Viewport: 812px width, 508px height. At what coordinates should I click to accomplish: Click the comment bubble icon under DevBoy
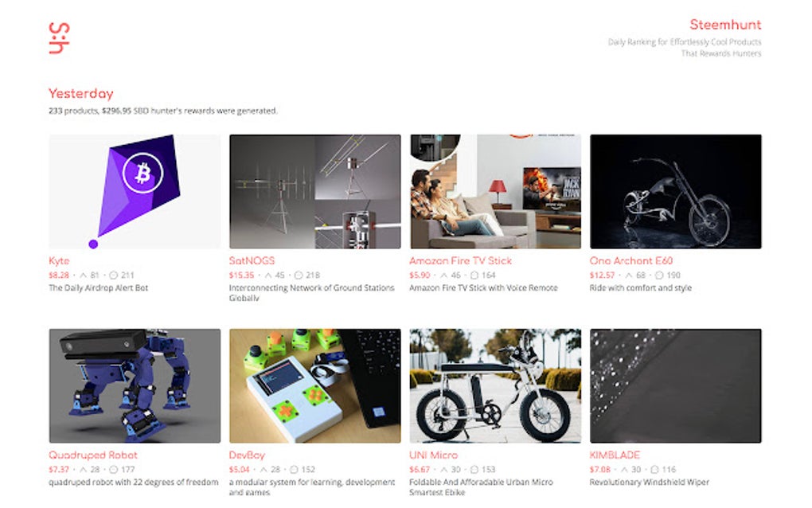[x=294, y=469]
